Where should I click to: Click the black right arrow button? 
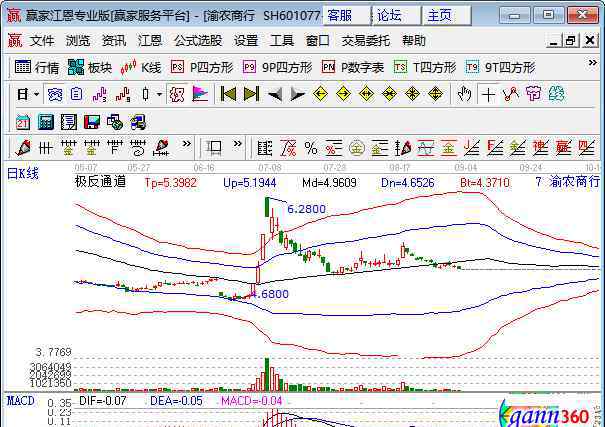tap(297, 94)
